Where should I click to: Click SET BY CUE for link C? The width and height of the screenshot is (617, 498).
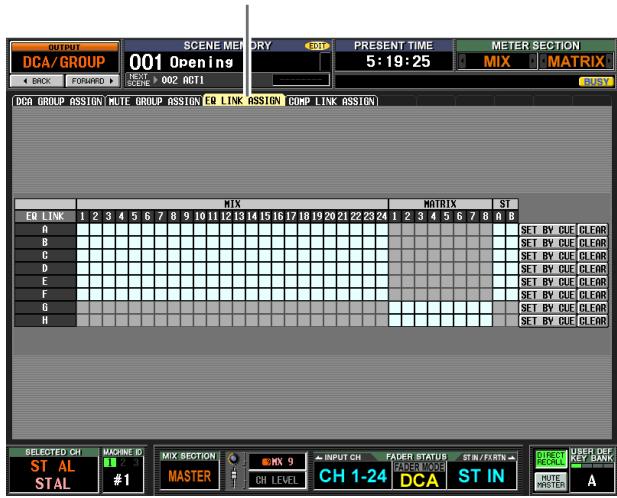click(x=547, y=256)
